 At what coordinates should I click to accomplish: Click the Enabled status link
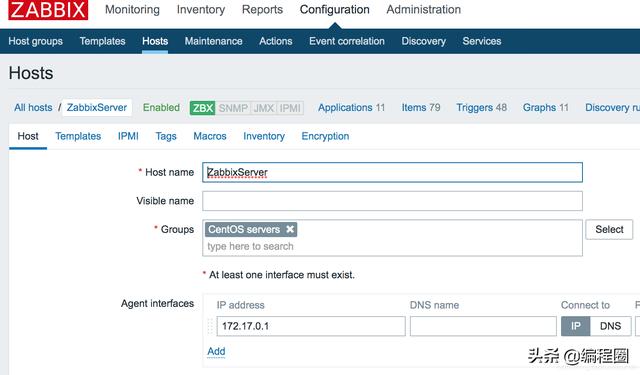point(161,108)
